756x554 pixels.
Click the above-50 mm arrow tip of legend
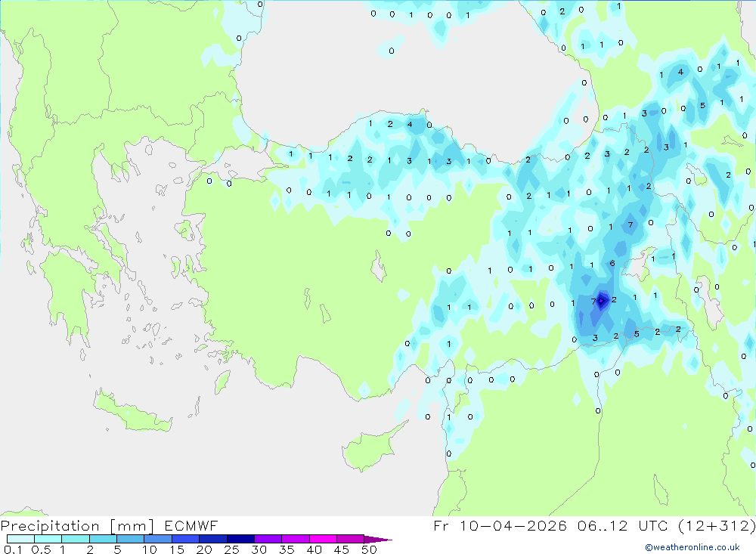pos(378,539)
